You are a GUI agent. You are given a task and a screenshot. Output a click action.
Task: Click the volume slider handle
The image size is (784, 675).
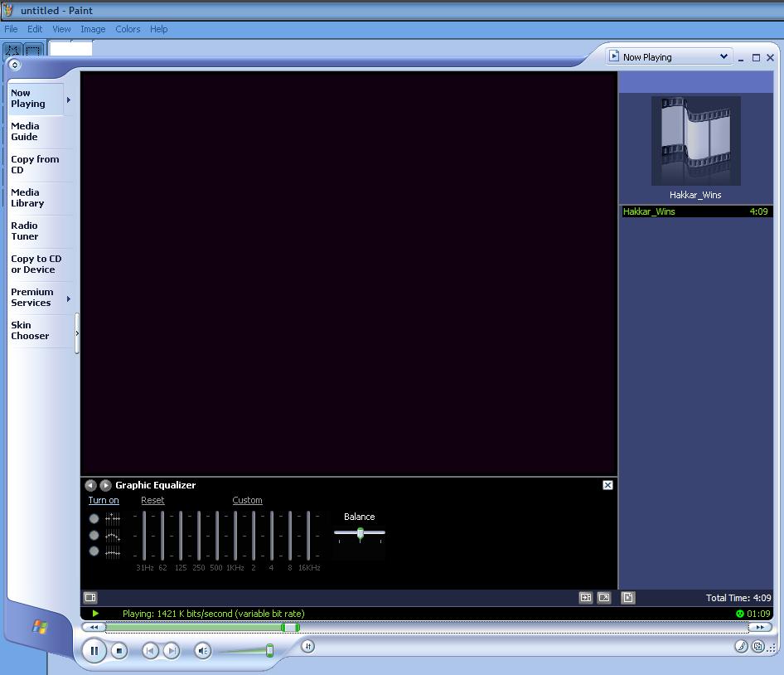tap(269, 650)
